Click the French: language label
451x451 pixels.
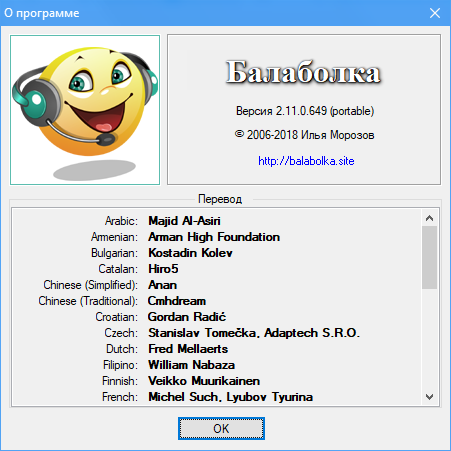[x=120, y=397]
